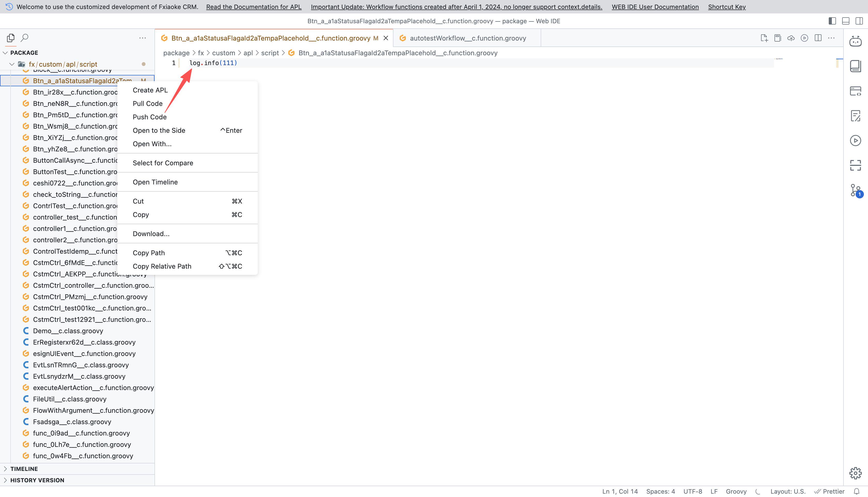
Task: Open the Search view icon
Action: [25, 37]
